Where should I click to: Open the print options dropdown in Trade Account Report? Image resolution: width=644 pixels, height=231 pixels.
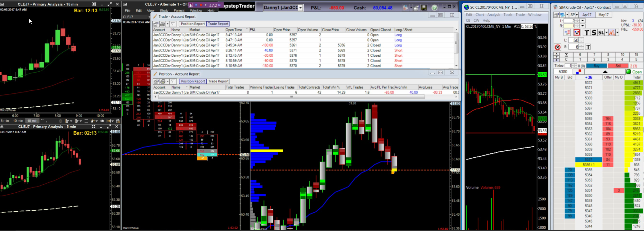[167, 24]
